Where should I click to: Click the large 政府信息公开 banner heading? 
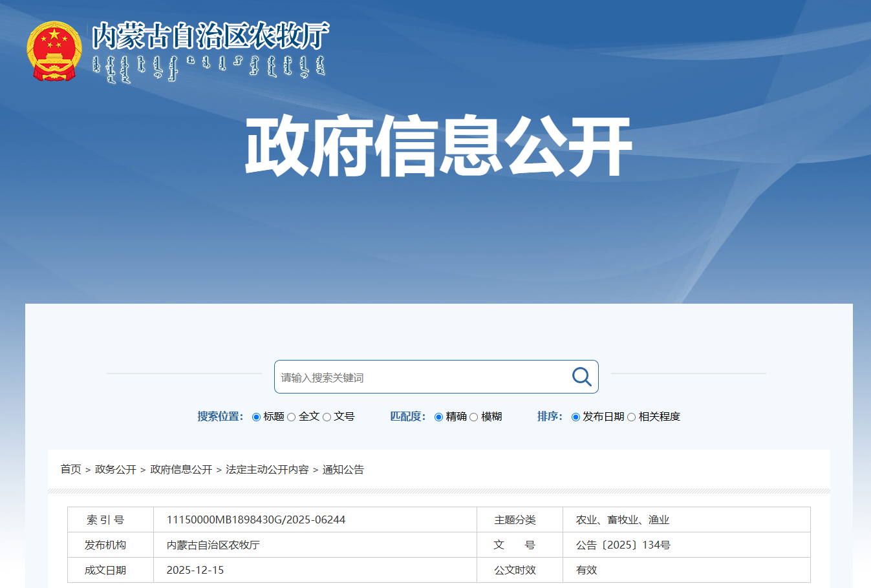pyautogui.click(x=438, y=146)
